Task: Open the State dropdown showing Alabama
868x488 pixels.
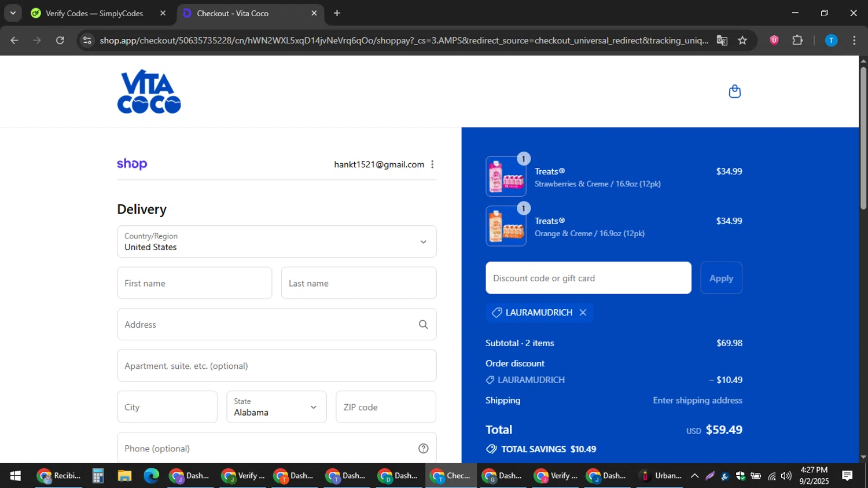Action: click(277, 407)
